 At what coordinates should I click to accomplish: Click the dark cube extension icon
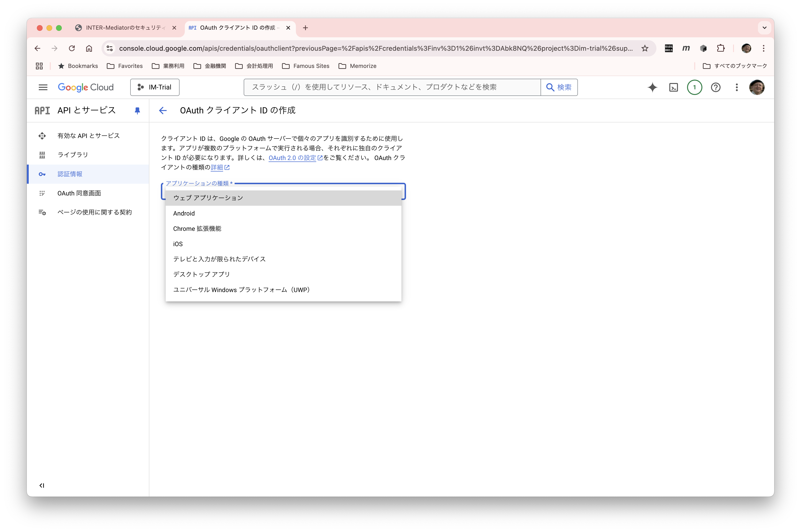coord(703,48)
